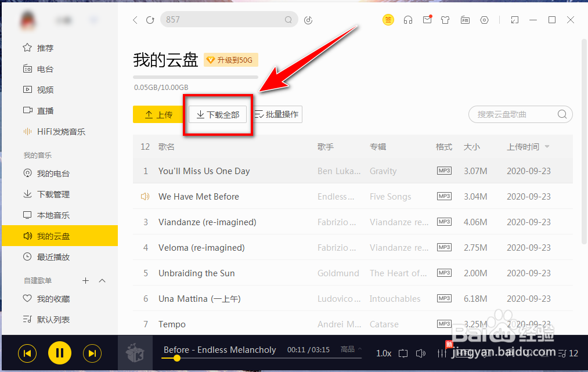Mute the volume speaker icon

click(420, 353)
